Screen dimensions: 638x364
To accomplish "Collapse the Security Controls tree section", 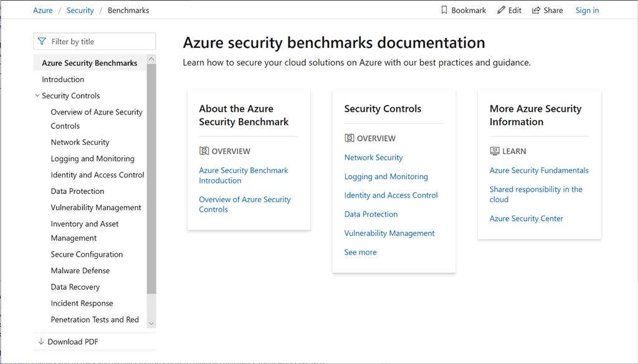I will click(x=37, y=95).
